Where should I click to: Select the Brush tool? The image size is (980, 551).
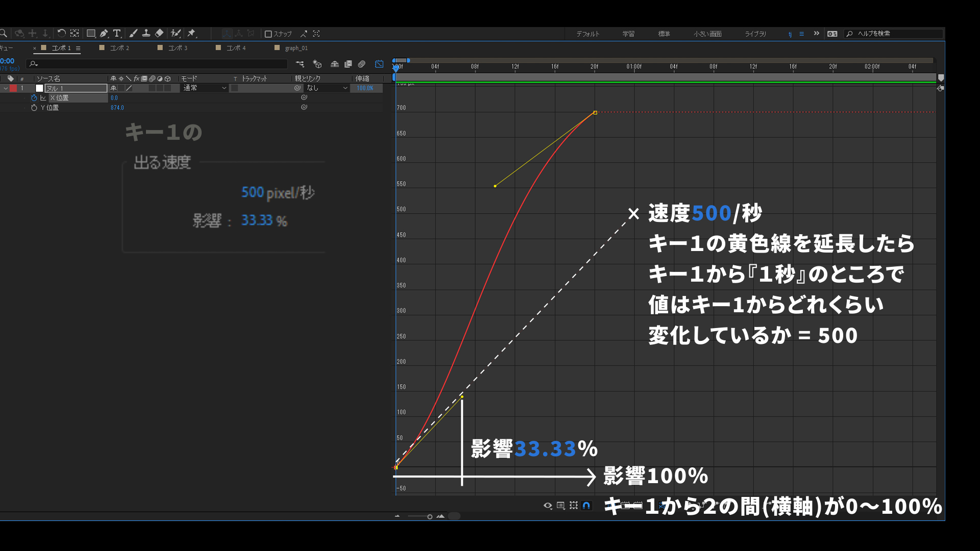(x=133, y=34)
